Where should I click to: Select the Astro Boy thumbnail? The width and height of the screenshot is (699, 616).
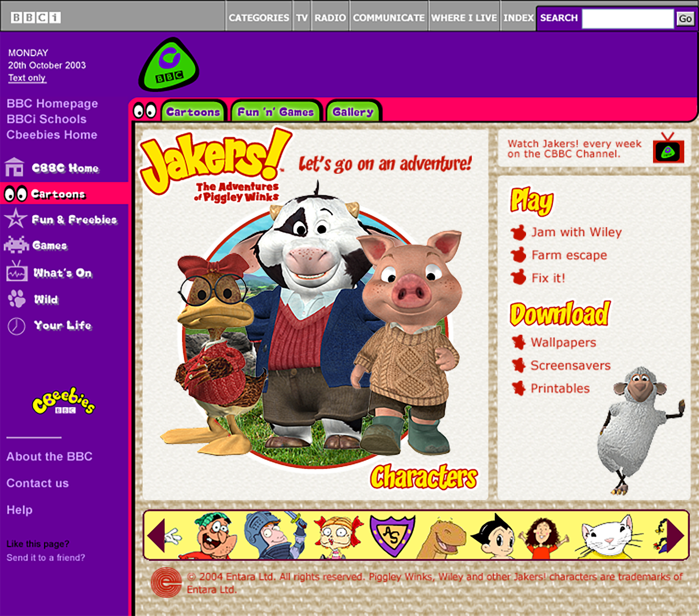pyautogui.click(x=496, y=536)
